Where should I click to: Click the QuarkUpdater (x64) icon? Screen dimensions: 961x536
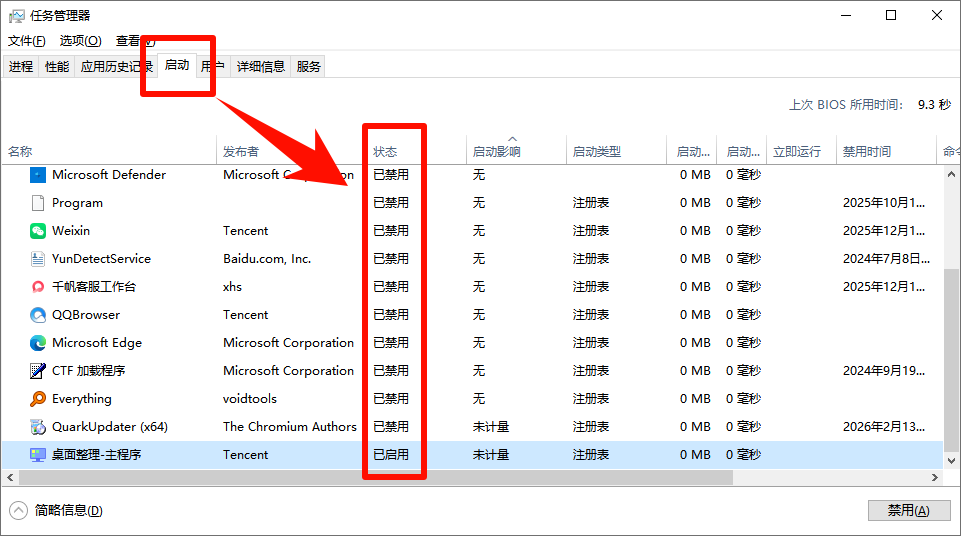[x=38, y=427]
